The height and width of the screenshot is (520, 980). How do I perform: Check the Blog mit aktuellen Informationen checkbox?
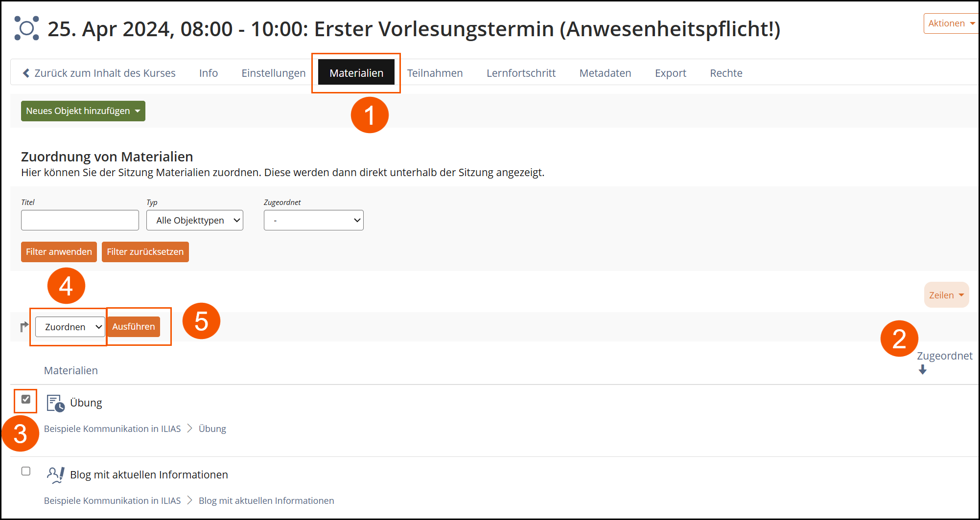coord(26,471)
